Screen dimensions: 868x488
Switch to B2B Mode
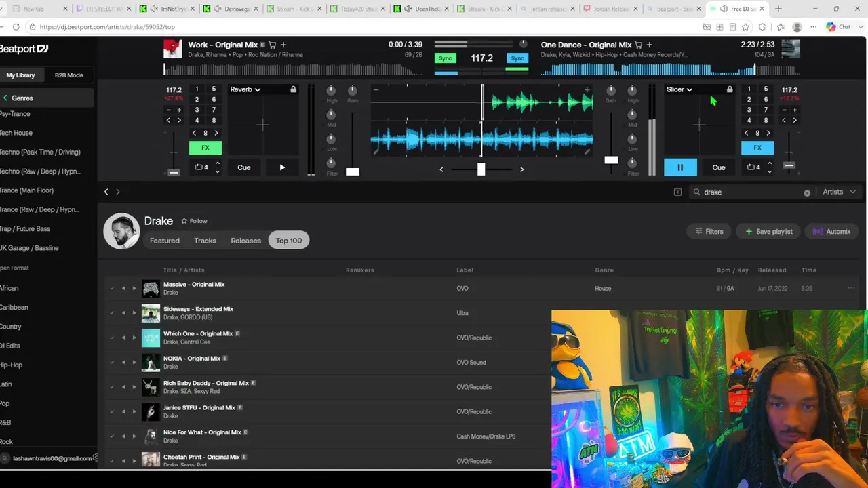coord(69,75)
